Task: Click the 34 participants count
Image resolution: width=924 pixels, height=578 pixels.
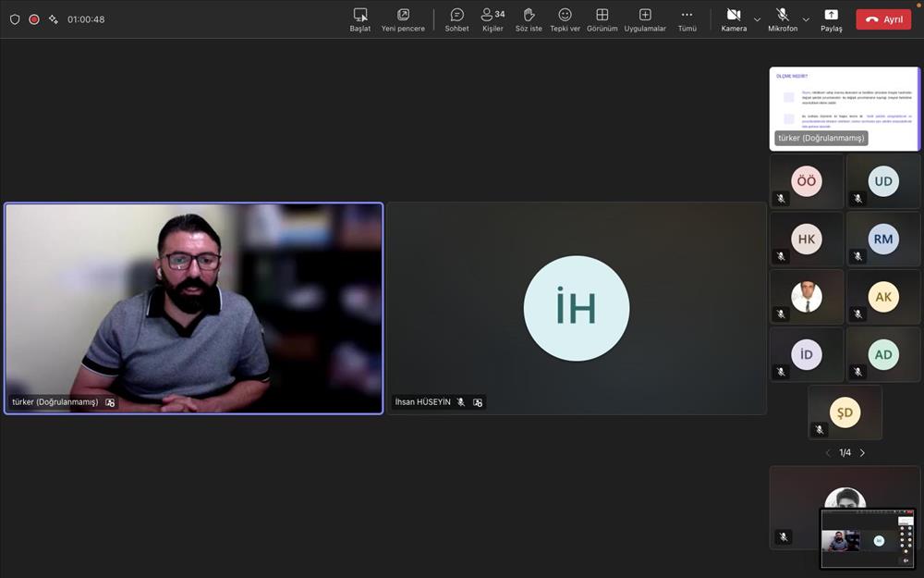Action: [500, 14]
